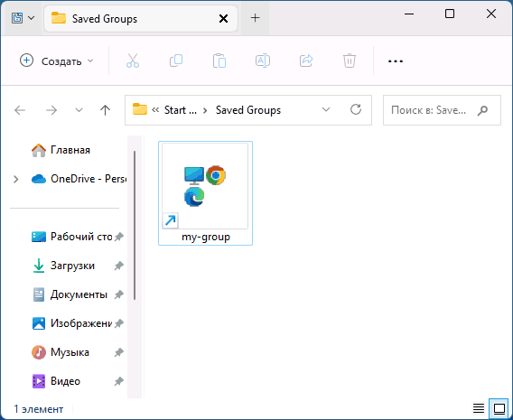Go up one folder level
Screen dimensions: 513x420
click(x=105, y=110)
